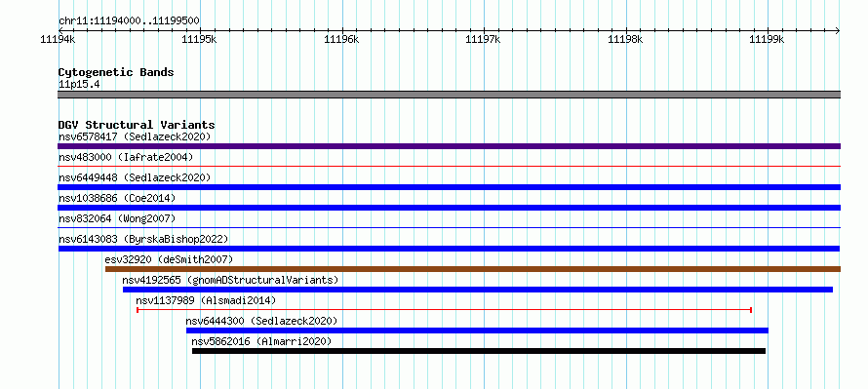Screen dimensions: 868x389
Task: Click the DGV Structural Variants track title
Action: pyautogui.click(x=137, y=125)
